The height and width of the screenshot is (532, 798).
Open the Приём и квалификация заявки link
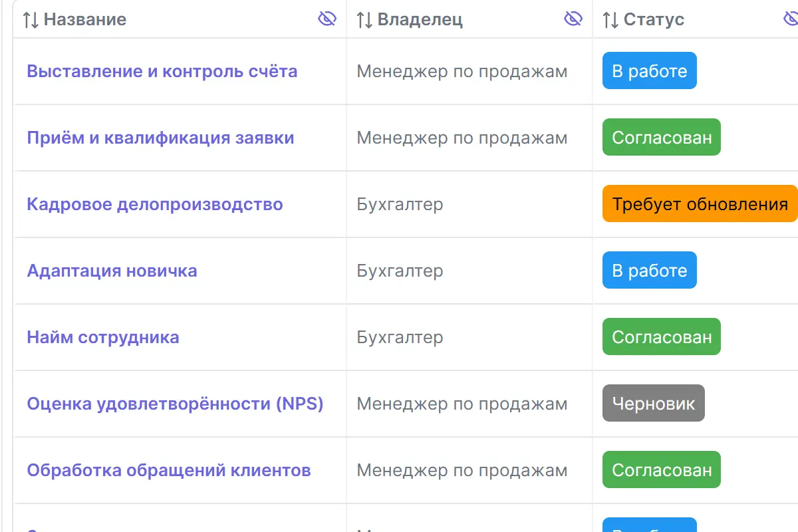160,138
